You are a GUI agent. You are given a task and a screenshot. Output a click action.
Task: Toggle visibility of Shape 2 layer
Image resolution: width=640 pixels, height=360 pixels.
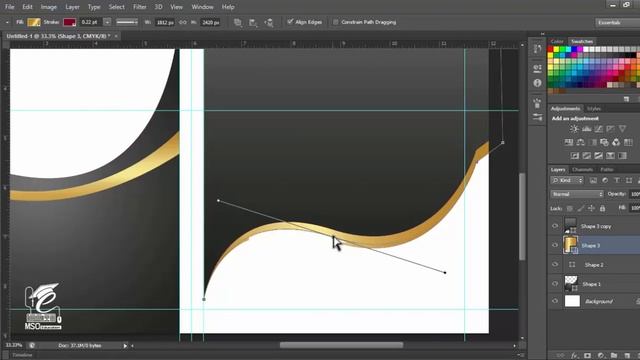click(555, 264)
